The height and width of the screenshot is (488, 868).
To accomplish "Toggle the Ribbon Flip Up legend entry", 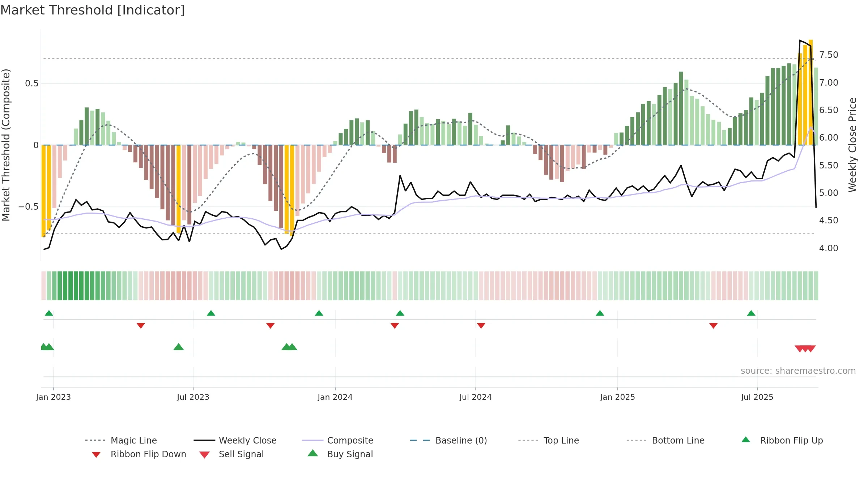I will 782,440.
